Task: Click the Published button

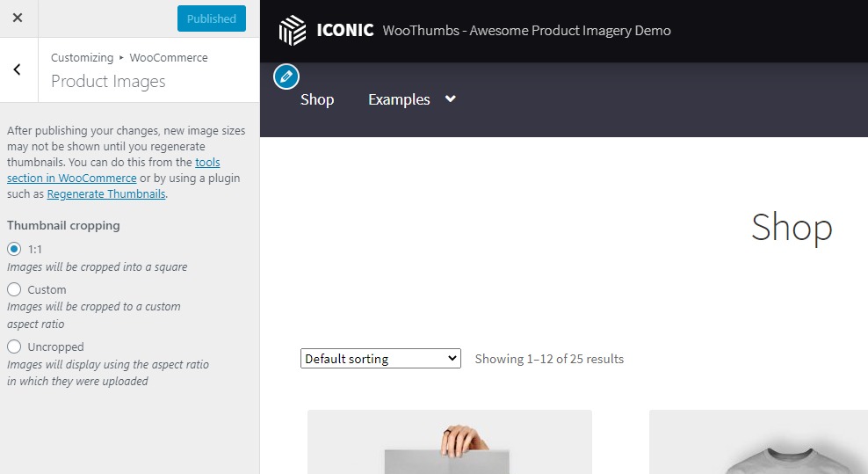Action: pyautogui.click(x=212, y=18)
